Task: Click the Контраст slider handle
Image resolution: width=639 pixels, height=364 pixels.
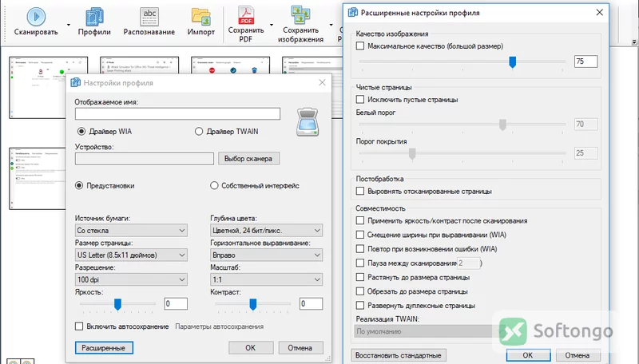Action: (x=253, y=304)
